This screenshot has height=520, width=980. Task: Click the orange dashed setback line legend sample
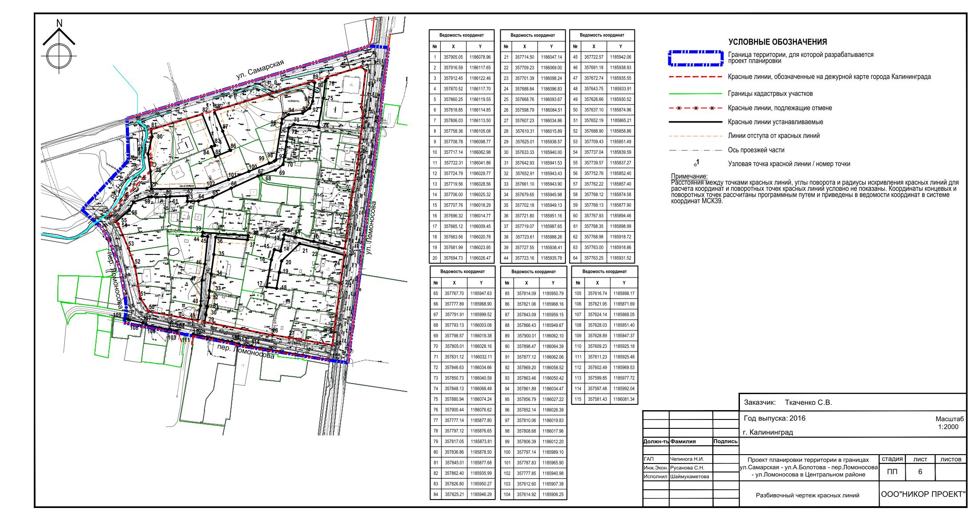[x=695, y=136]
